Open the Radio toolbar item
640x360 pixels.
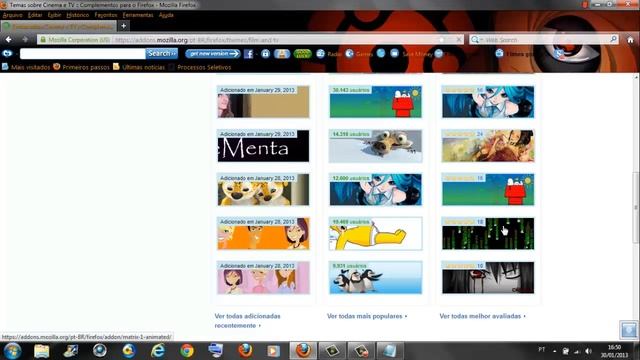click(x=329, y=54)
